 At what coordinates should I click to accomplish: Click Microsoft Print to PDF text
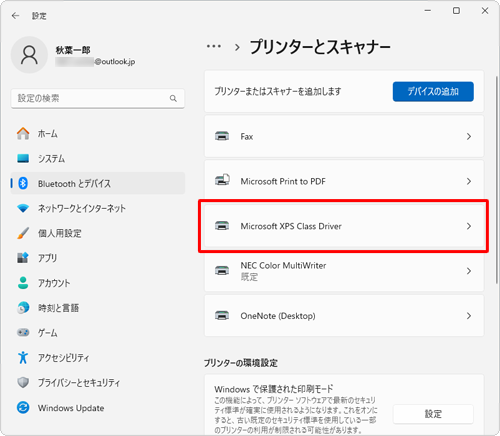click(283, 181)
